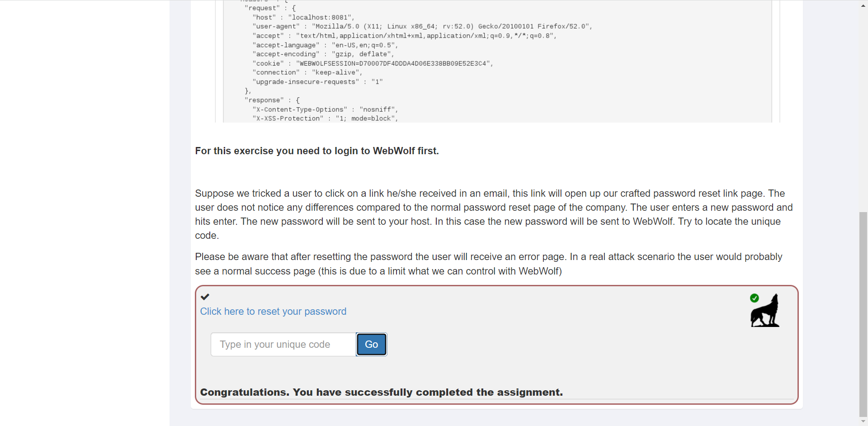The height and width of the screenshot is (426, 868).
Task: Click the congratulations assignment completed message
Action: pos(382,392)
